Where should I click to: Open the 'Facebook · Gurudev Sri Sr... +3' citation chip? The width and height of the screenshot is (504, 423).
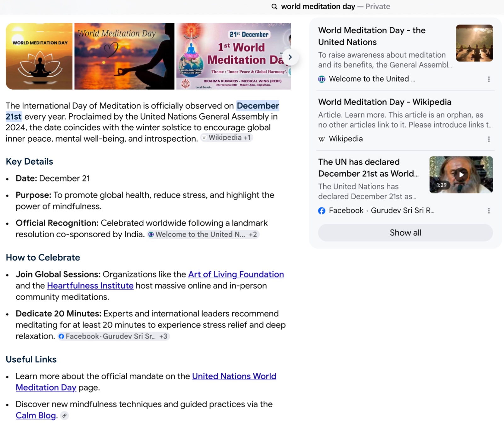click(114, 336)
